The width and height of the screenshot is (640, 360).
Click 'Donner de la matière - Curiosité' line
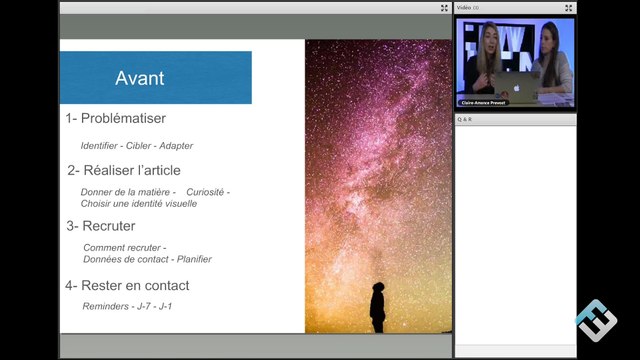[155, 192]
